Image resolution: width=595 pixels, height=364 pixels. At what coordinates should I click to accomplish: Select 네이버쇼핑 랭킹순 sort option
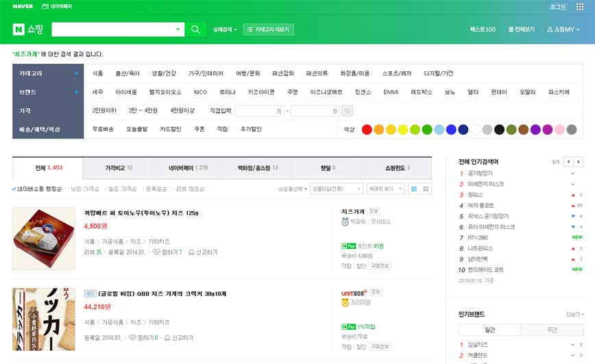pyautogui.click(x=37, y=189)
